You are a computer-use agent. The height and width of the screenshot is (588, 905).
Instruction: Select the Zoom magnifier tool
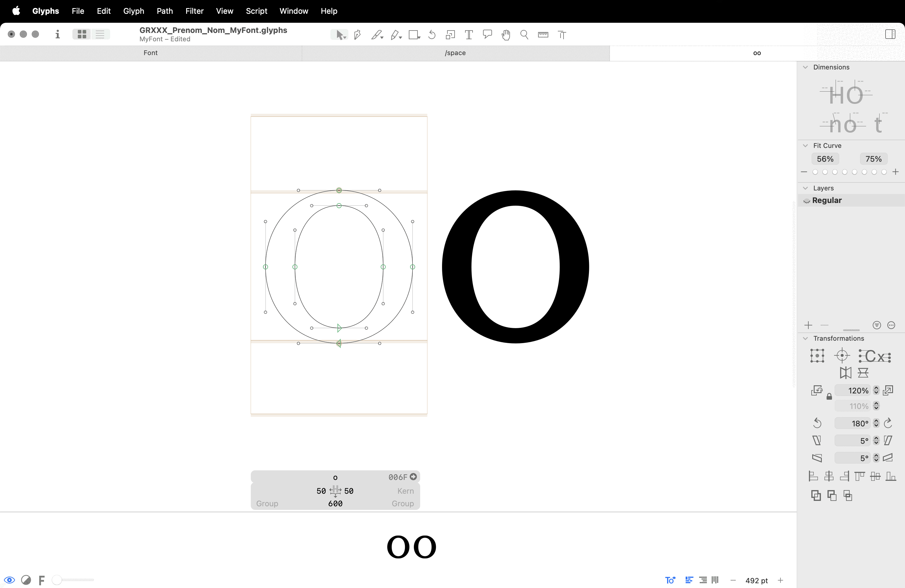tap(524, 35)
